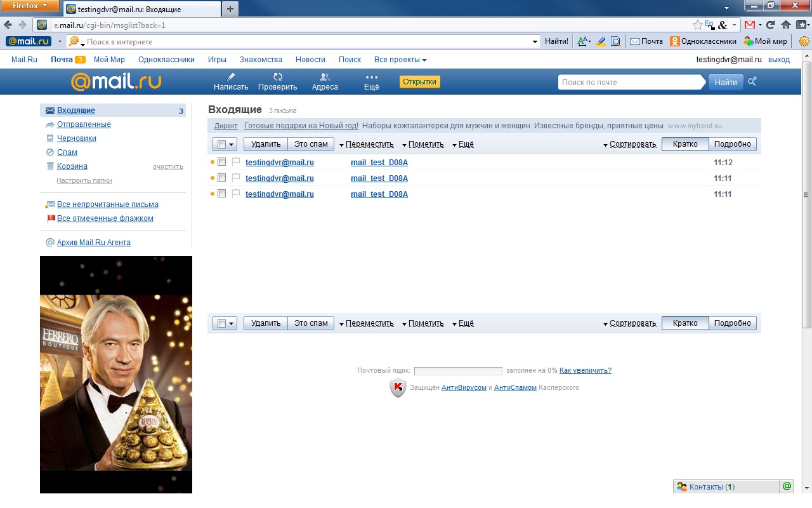812x508 pixels.
Task: Open Новости in the portal navigation
Action: [x=310, y=60]
